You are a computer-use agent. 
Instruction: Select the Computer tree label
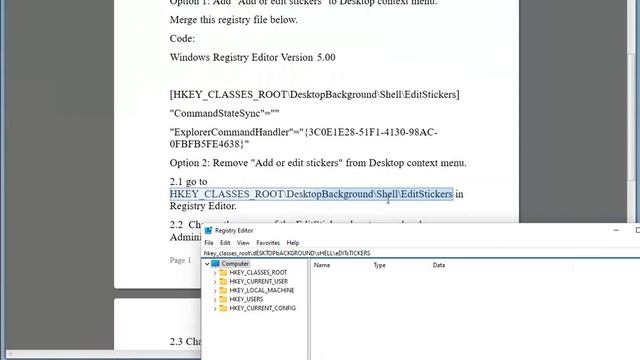[235, 264]
